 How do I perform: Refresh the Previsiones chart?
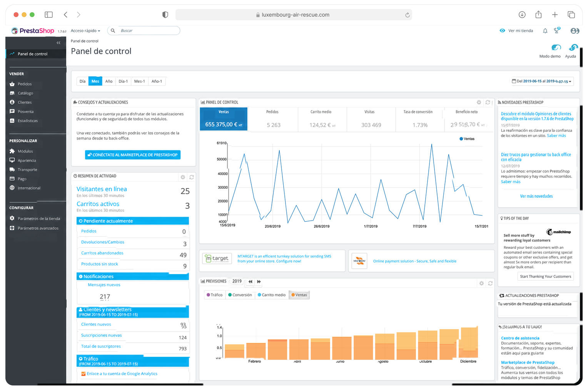(x=490, y=283)
